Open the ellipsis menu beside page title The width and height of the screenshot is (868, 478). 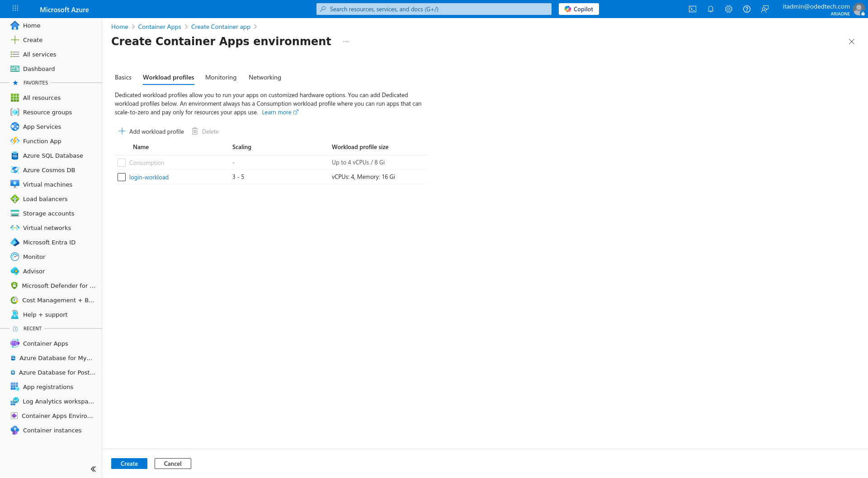coord(346,41)
